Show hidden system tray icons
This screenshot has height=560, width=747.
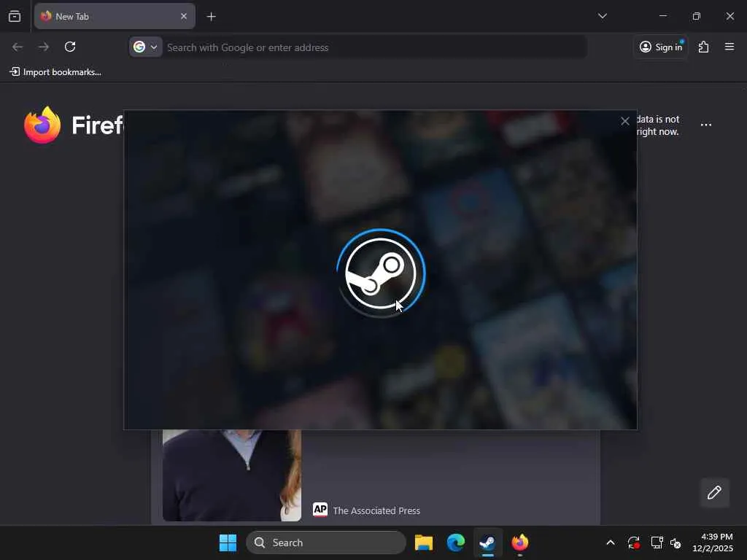pos(611,542)
